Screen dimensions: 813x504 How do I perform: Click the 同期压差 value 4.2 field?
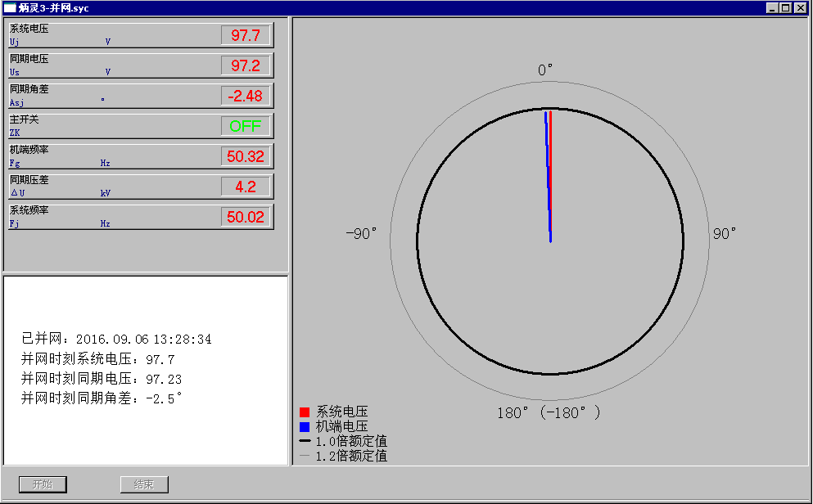pos(246,187)
